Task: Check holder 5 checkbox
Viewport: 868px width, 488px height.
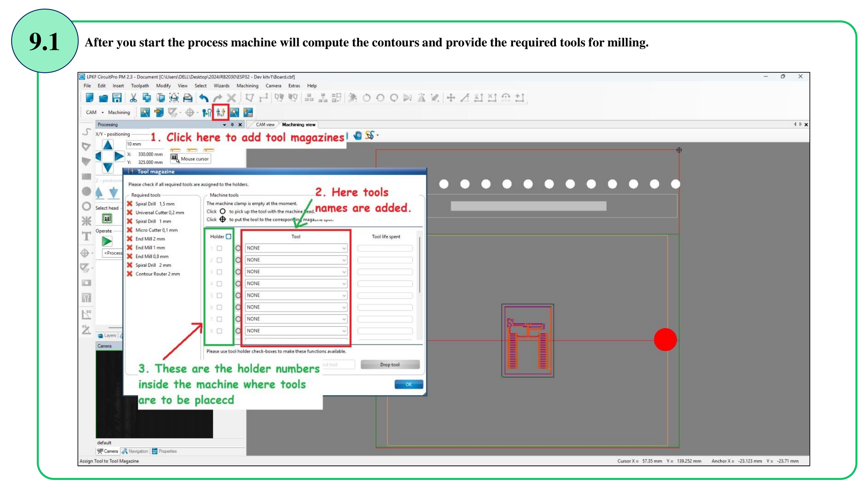Action: (x=219, y=295)
